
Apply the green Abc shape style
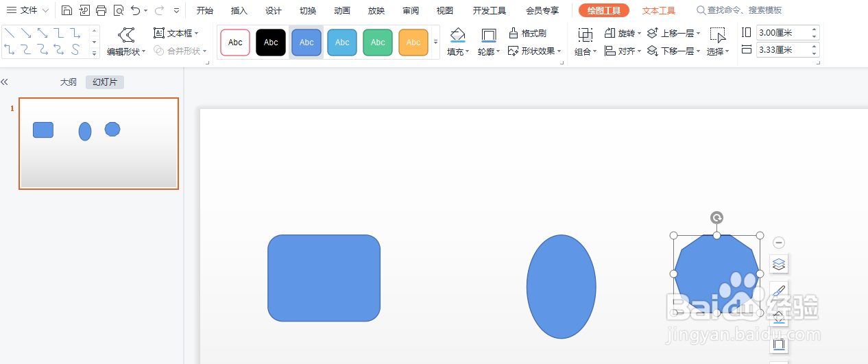pos(378,43)
